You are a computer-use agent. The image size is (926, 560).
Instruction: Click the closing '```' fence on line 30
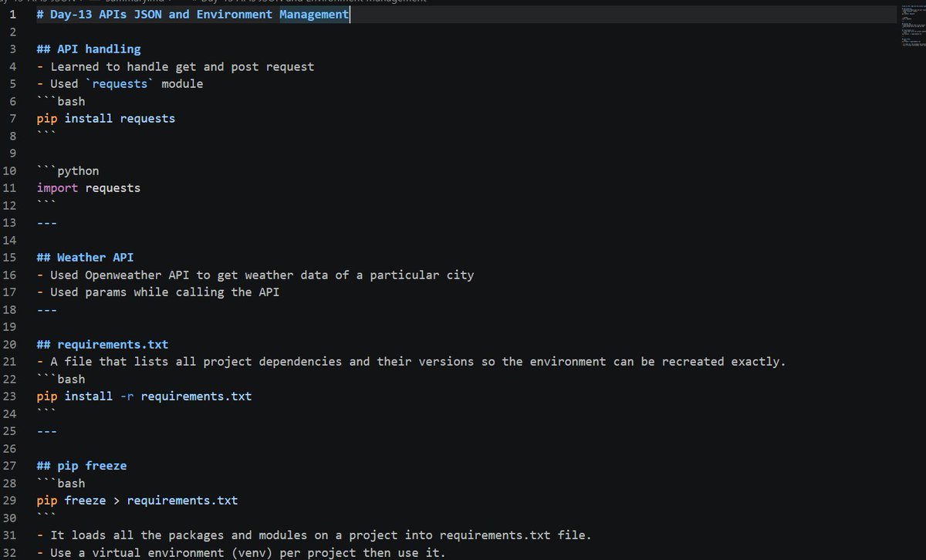[x=46, y=518]
